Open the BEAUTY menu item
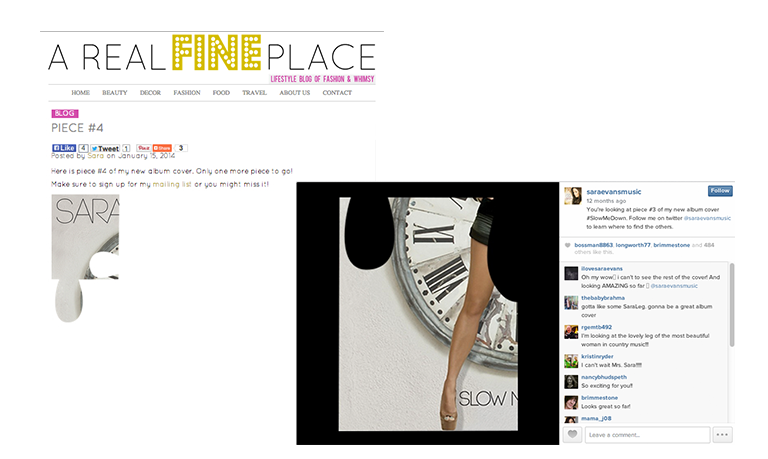 tap(115, 93)
